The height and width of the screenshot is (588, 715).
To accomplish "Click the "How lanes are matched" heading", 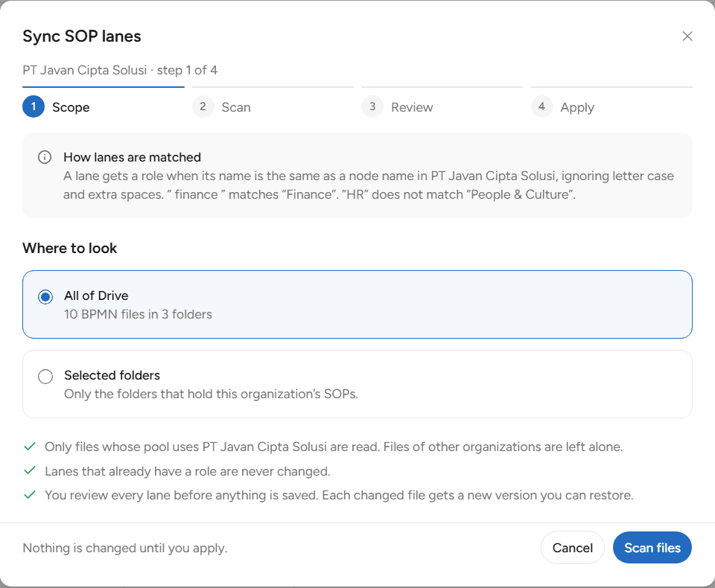I will [133, 157].
